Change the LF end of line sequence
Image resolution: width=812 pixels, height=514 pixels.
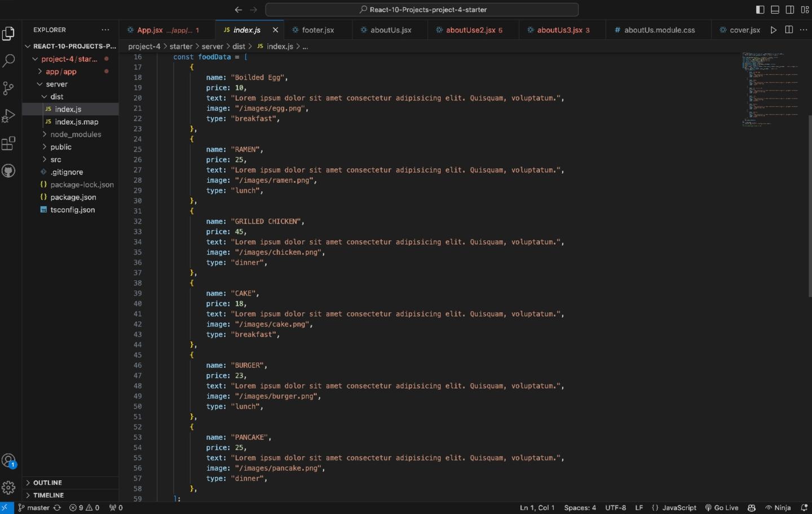pos(639,508)
